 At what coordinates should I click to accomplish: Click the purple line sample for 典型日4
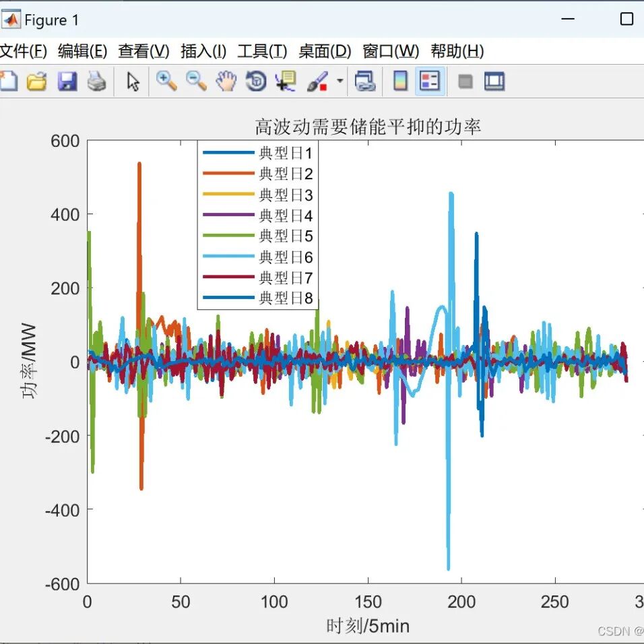229,214
